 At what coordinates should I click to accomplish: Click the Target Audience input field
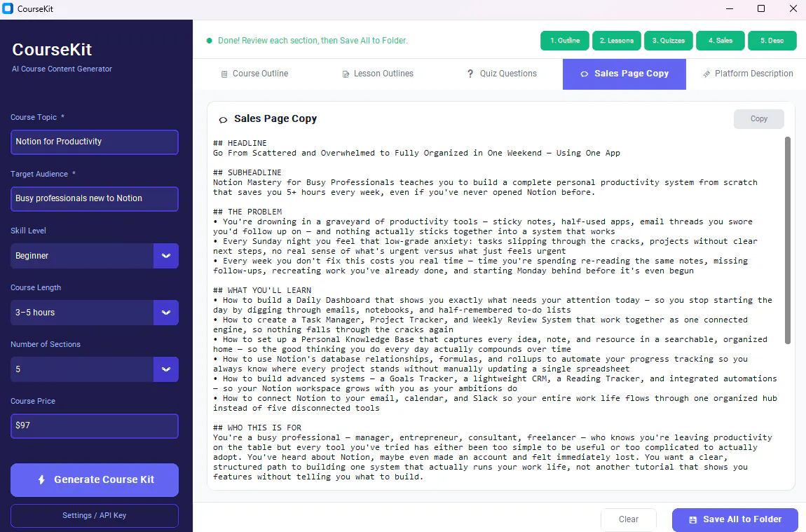tap(95, 199)
